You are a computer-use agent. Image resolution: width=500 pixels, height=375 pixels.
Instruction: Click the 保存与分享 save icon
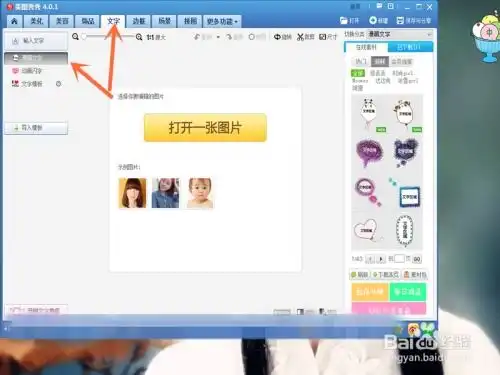coord(400,20)
